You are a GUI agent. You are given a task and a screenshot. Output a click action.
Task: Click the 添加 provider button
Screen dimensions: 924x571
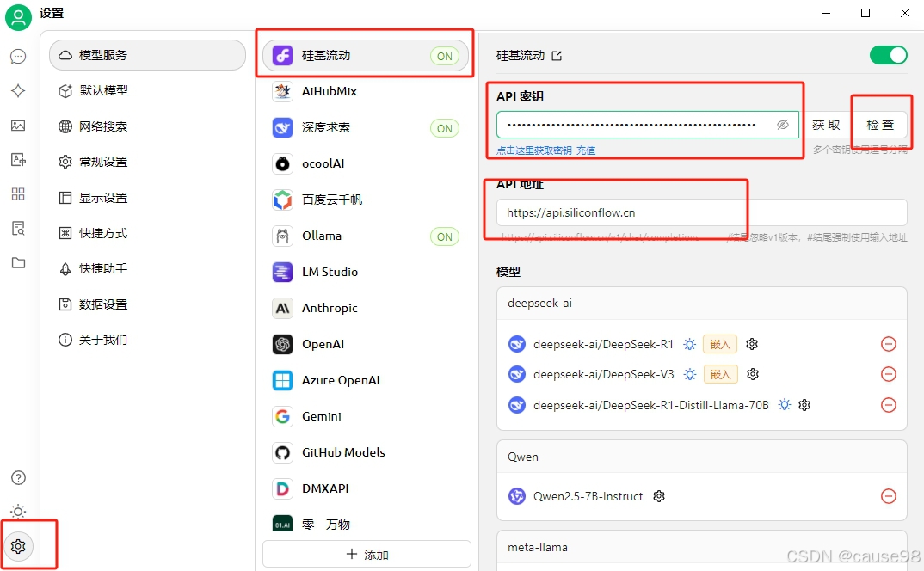(x=367, y=554)
